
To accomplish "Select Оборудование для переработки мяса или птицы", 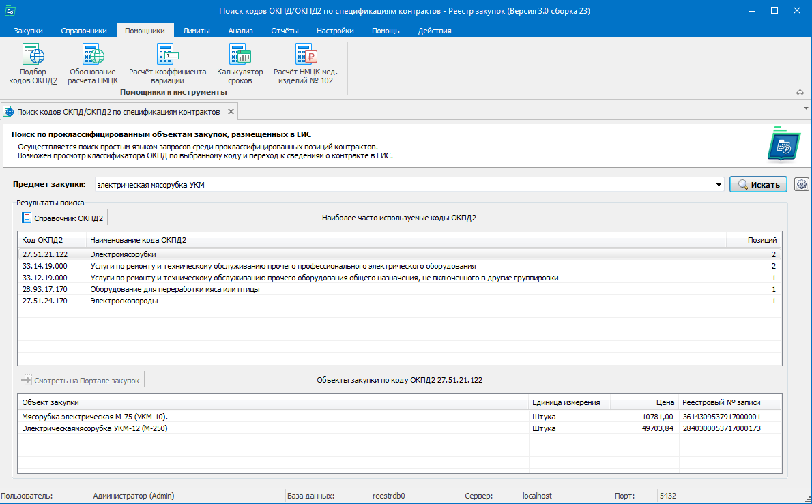I will coord(175,289).
